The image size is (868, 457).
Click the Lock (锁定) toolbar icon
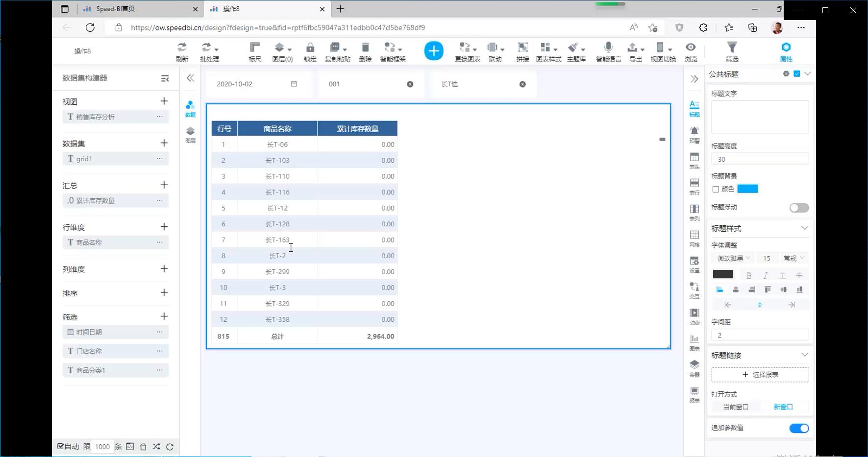coord(310,51)
